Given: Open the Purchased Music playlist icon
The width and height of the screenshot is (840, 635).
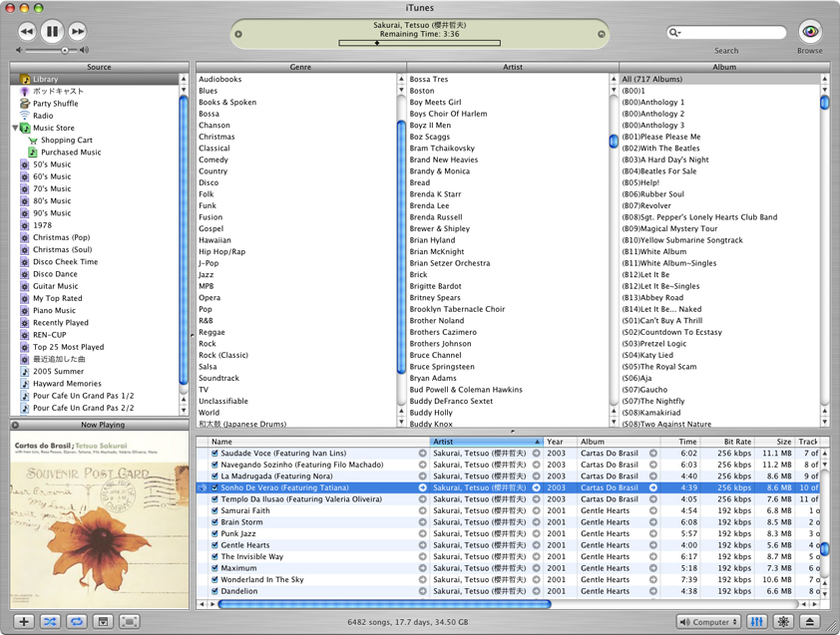Looking at the screenshot, I should (33, 153).
